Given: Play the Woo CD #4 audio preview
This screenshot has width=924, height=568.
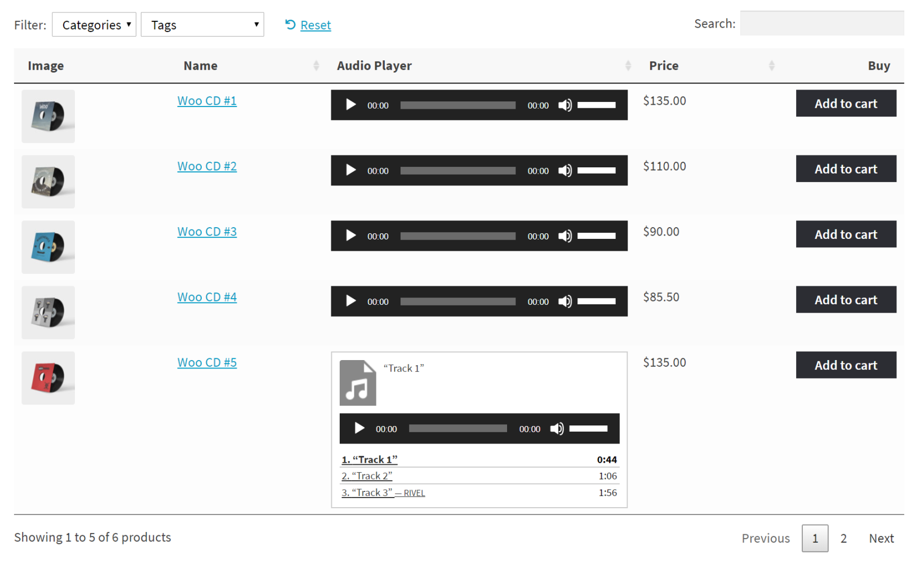Looking at the screenshot, I should [x=350, y=301].
